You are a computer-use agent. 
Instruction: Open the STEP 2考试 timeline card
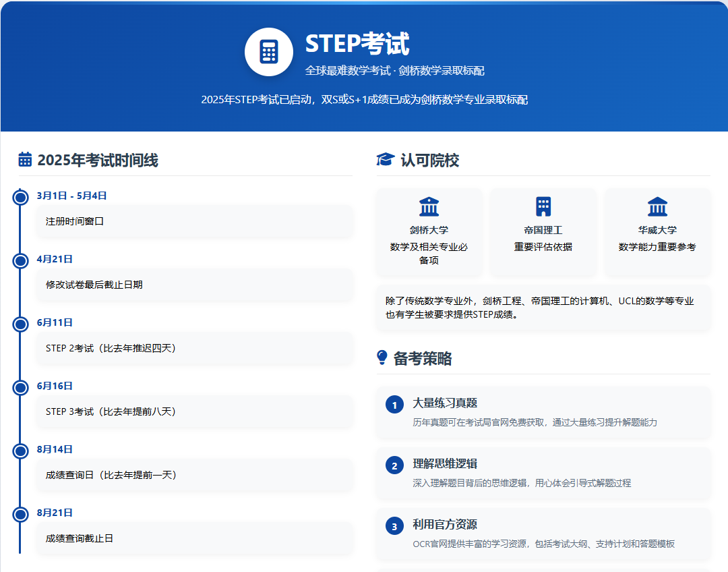coord(194,348)
